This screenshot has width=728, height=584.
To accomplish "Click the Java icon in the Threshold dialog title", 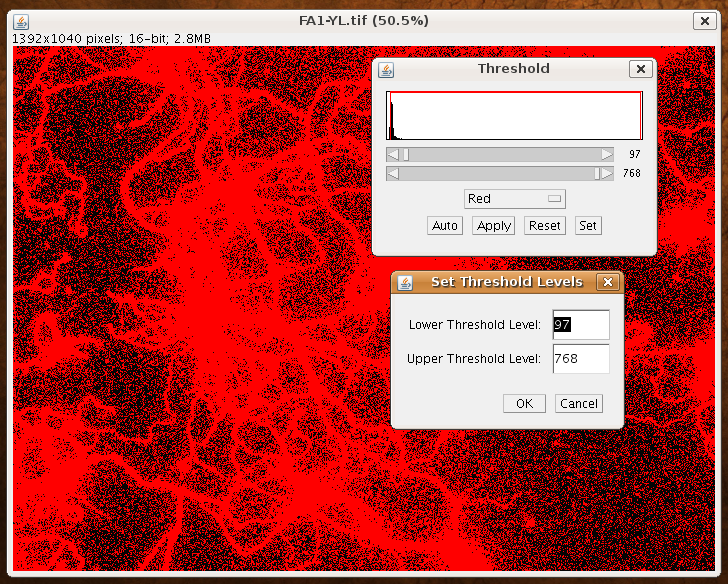I will point(387,70).
